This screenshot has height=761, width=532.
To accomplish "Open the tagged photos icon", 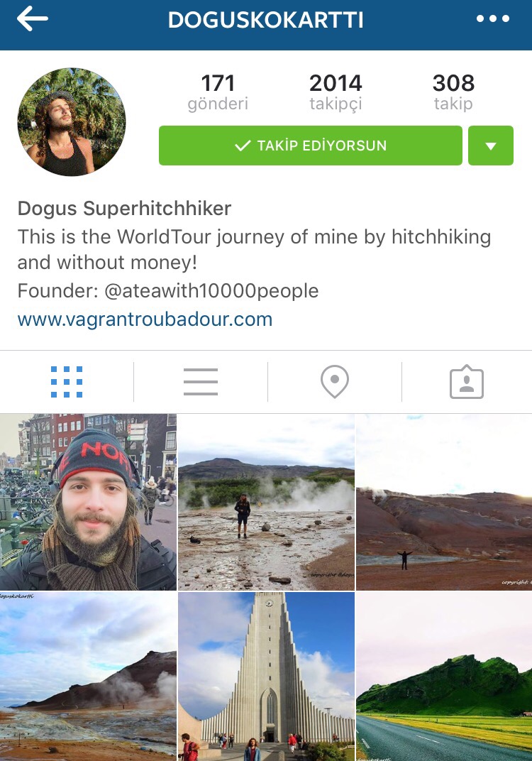I will click(467, 382).
